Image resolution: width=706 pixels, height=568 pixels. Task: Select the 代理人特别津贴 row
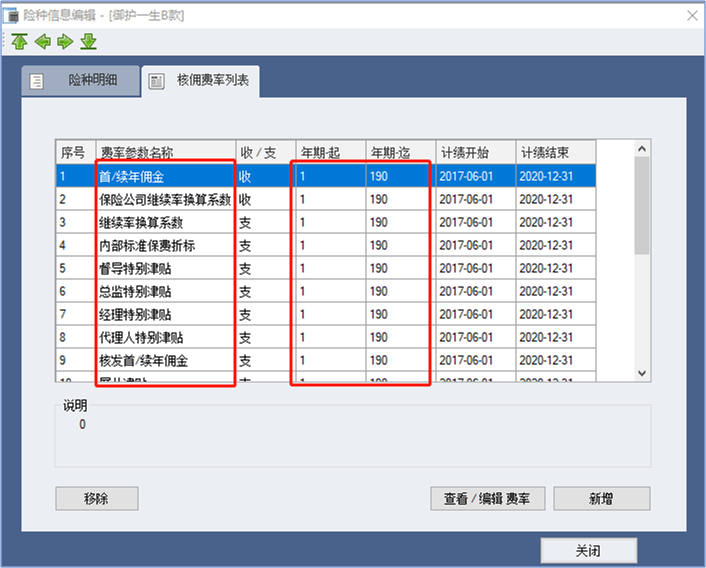tap(165, 337)
